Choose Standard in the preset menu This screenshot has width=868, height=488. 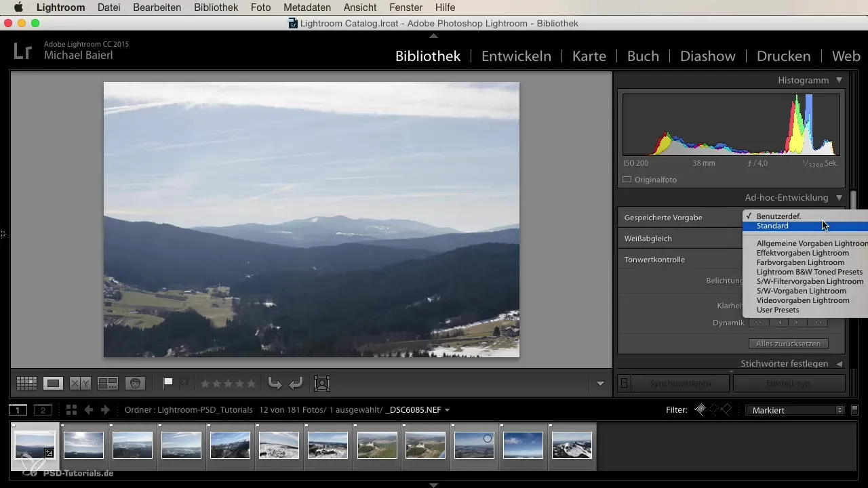point(806,226)
